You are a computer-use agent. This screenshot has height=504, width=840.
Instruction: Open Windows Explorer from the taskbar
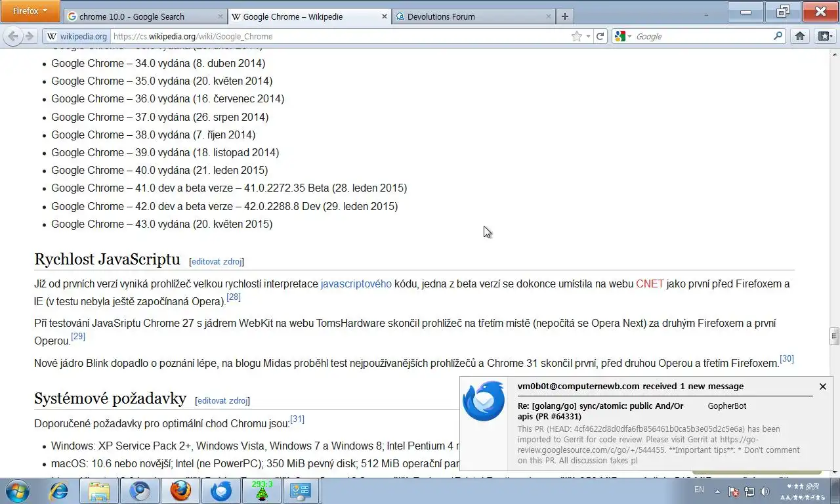99,491
